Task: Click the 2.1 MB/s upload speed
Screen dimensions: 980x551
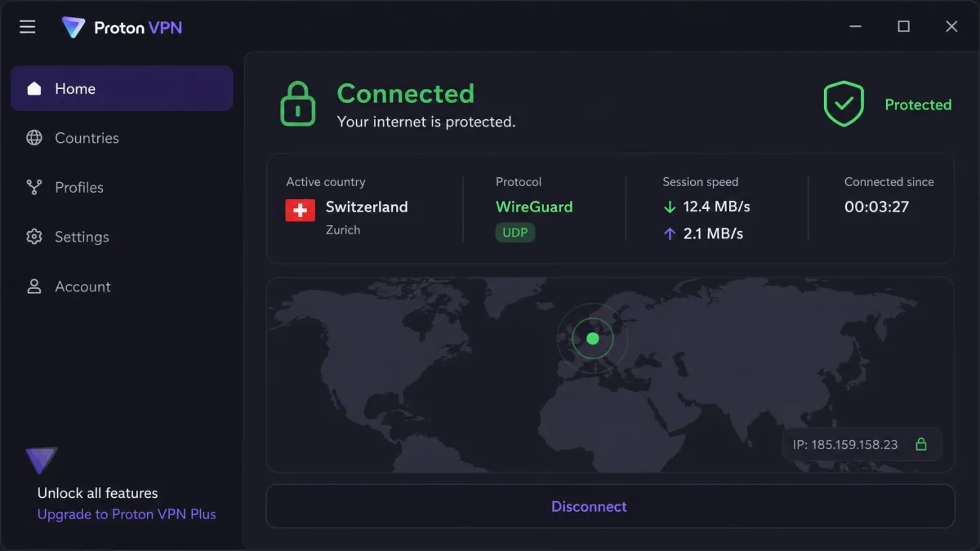Action: click(713, 233)
